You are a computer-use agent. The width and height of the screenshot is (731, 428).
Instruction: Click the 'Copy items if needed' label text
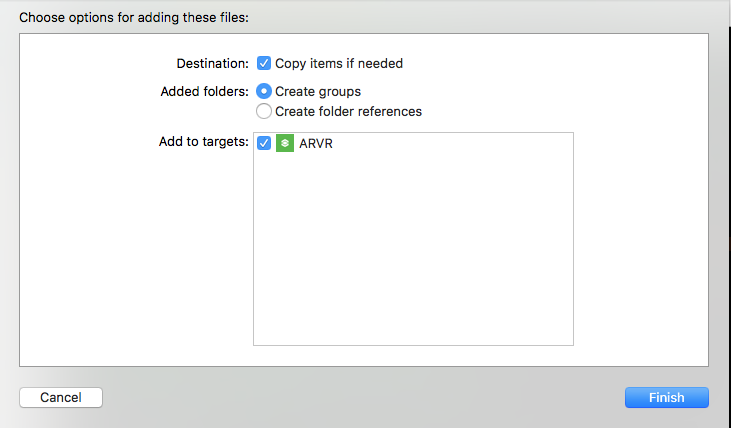click(x=339, y=63)
